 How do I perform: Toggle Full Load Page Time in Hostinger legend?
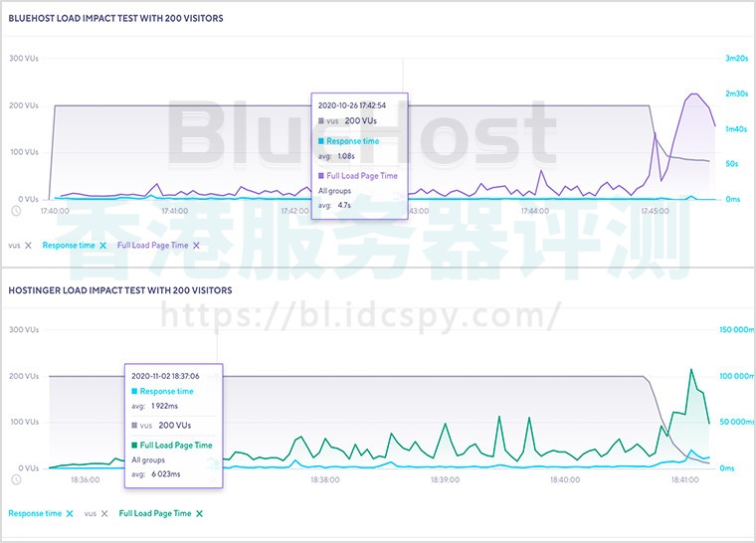(x=154, y=513)
